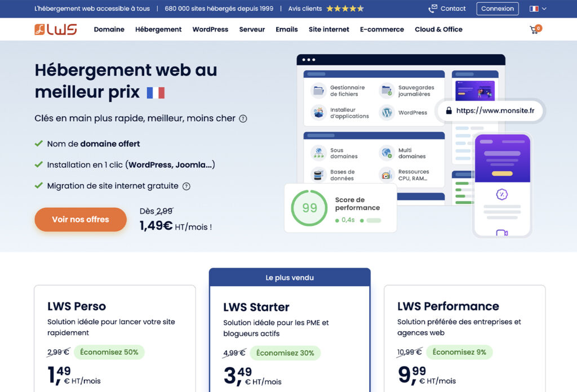Click the Gestionnaire de fichiers folder icon
The height and width of the screenshot is (392, 577).
tap(318, 91)
